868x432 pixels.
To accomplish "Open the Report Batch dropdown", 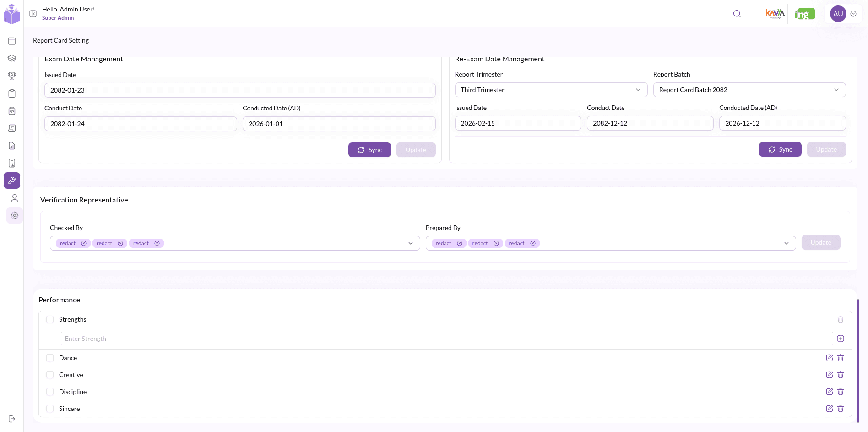I will pos(749,90).
